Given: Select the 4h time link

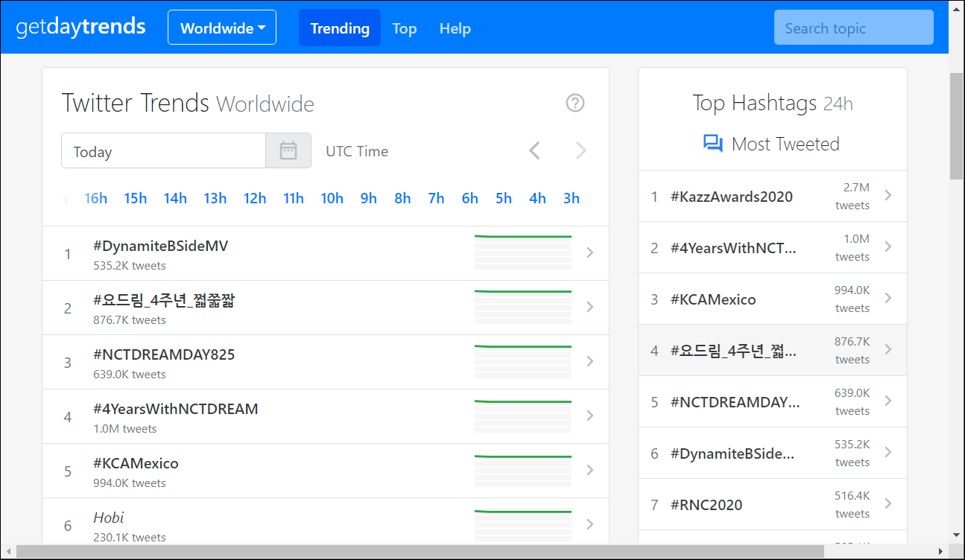Looking at the screenshot, I should pyautogui.click(x=537, y=198).
